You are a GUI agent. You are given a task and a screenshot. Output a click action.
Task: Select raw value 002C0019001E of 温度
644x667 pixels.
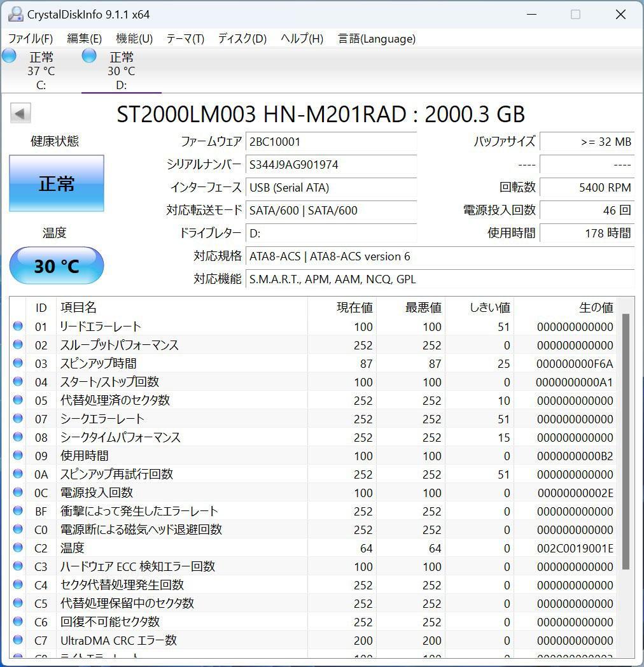pos(575,549)
